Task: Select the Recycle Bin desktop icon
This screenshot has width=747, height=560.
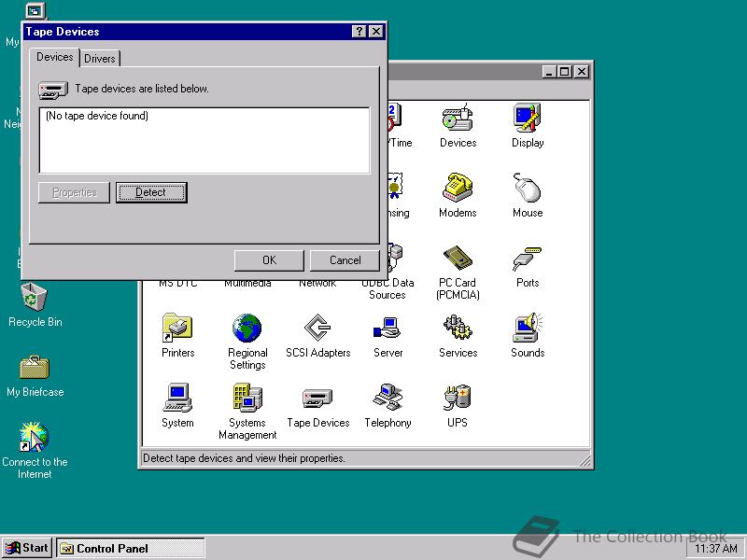Action: [x=35, y=305]
